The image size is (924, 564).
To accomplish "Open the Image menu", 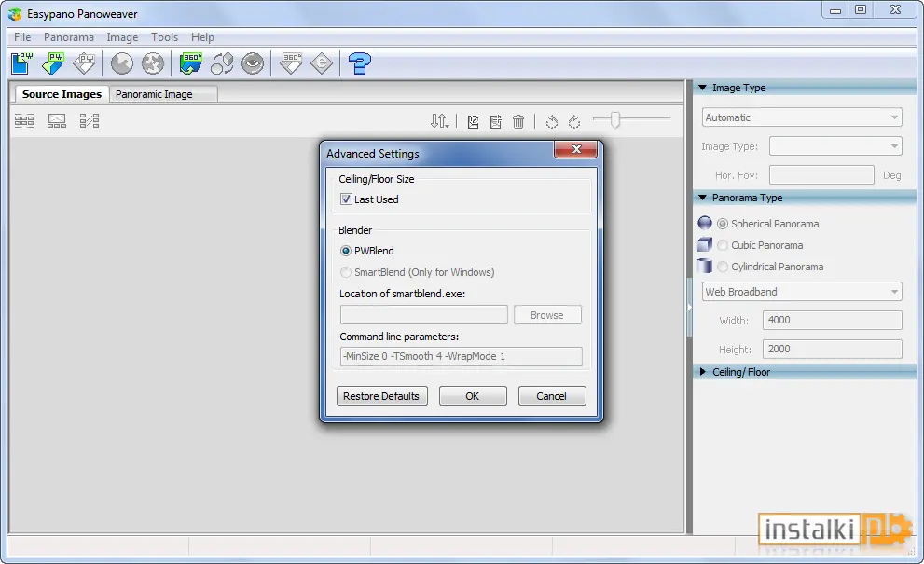I will click(122, 37).
